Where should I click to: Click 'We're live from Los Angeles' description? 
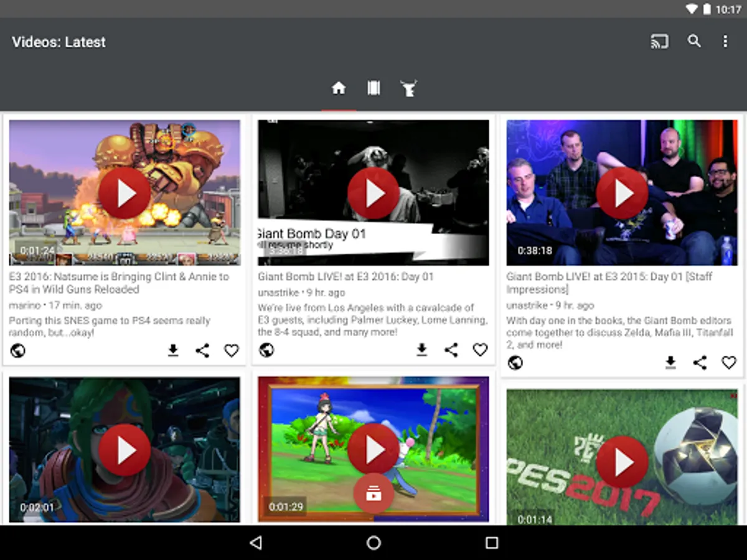(x=372, y=320)
